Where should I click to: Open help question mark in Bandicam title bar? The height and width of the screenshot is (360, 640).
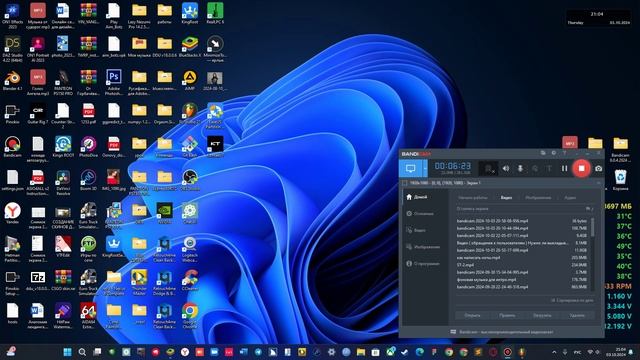point(564,153)
